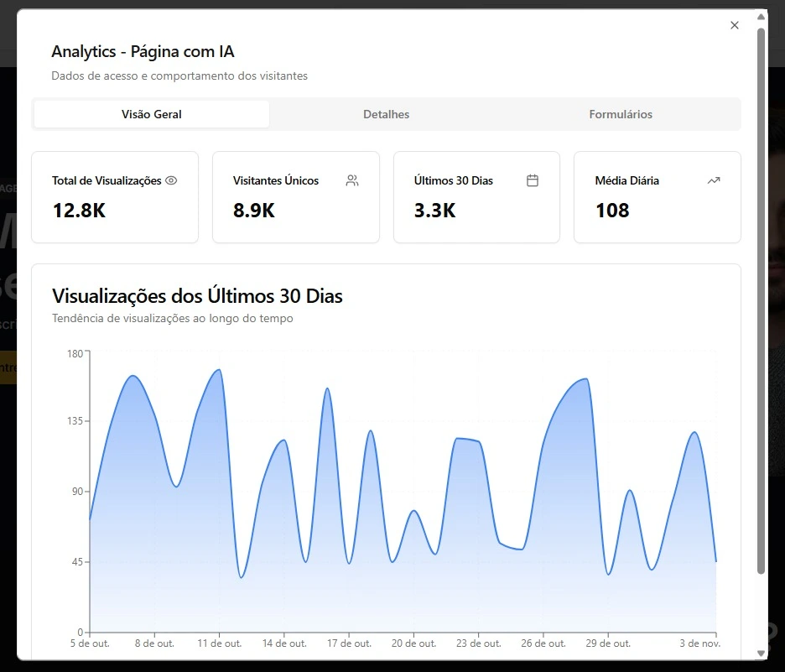Viewport: 785px width, 672px height.
Task: Click the calendar icon on Últimos 30 Dias
Action: (x=532, y=180)
